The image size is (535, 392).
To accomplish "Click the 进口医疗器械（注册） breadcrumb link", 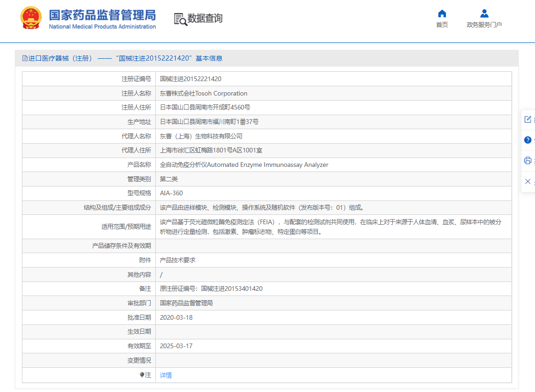I will pos(58,58).
